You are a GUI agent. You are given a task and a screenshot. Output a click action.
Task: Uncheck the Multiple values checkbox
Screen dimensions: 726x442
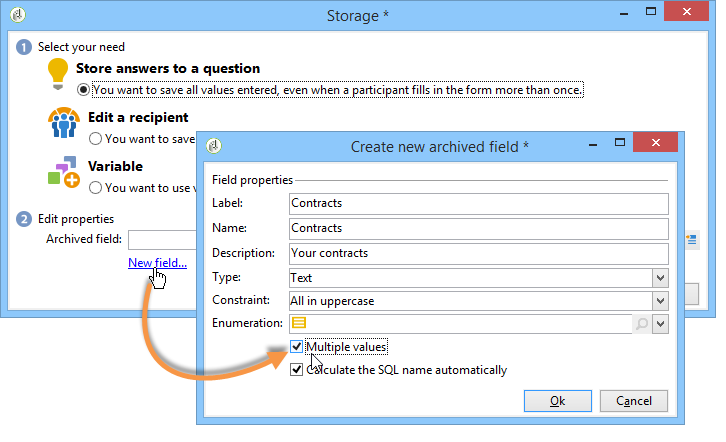[x=297, y=347]
